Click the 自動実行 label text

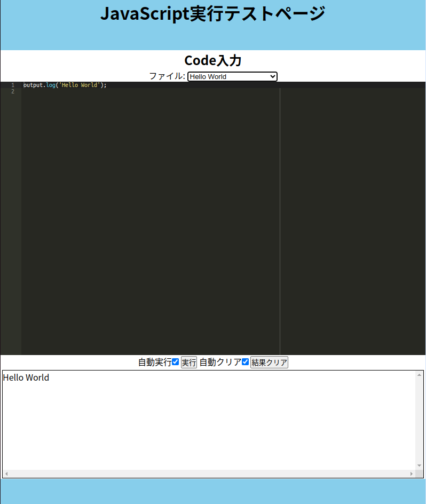pyautogui.click(x=155, y=362)
